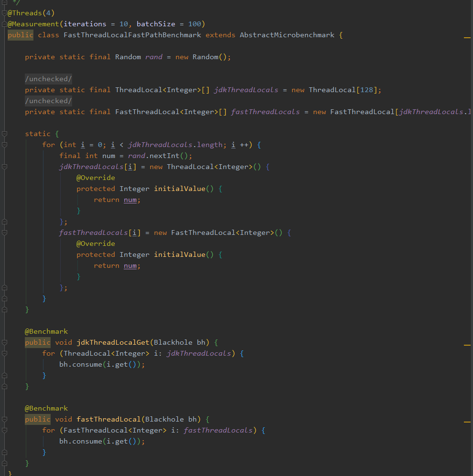Fold the for (FastThreadLocal<Integer> i loop

[4, 430]
